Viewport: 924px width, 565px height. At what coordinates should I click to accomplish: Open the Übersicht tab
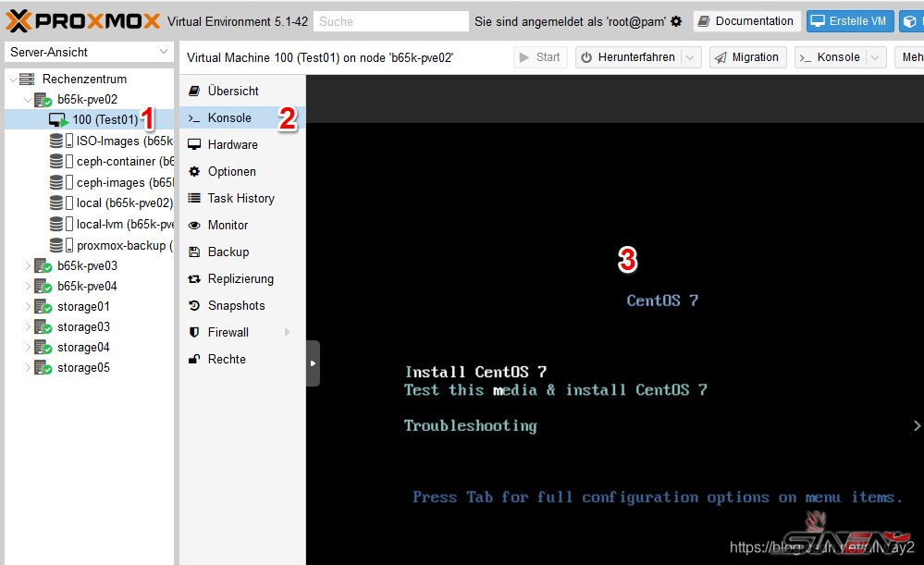(242, 91)
